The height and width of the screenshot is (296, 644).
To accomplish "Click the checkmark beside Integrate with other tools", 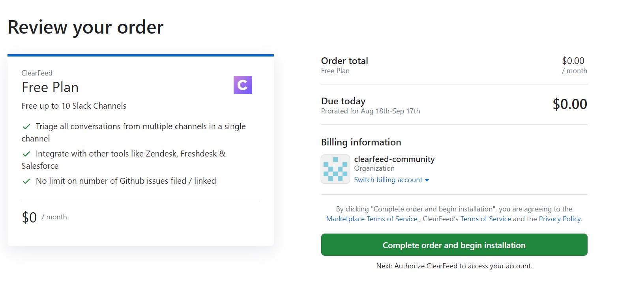I will pyautogui.click(x=26, y=154).
